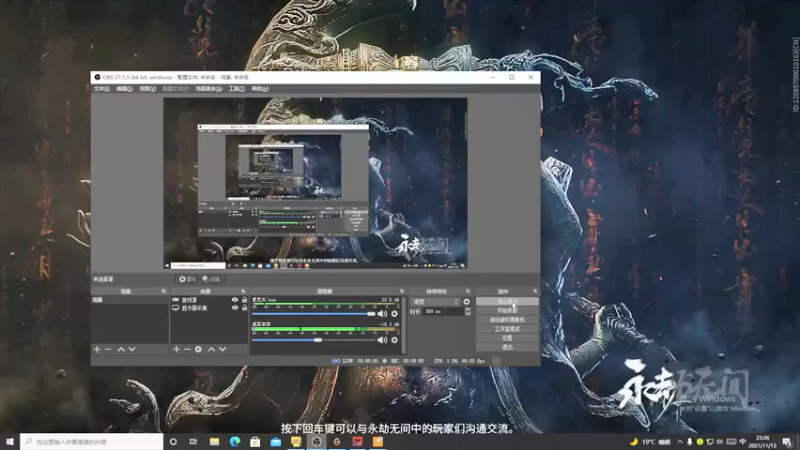Move source down with down arrow
Screen dimensions: 800x450
(222, 349)
